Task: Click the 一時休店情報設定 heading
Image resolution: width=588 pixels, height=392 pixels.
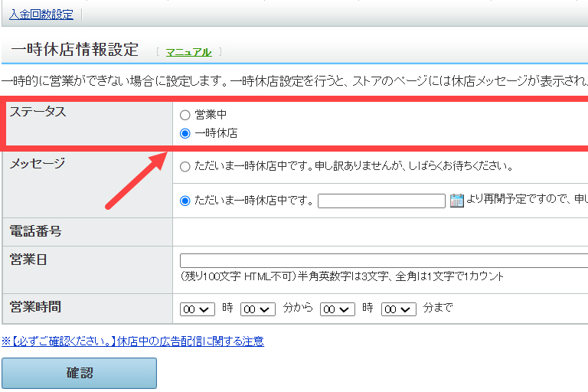Action: [x=74, y=50]
